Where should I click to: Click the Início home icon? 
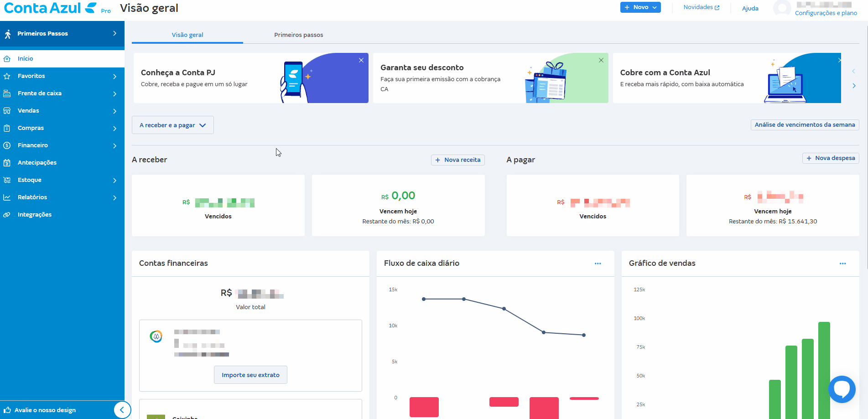(x=7, y=59)
